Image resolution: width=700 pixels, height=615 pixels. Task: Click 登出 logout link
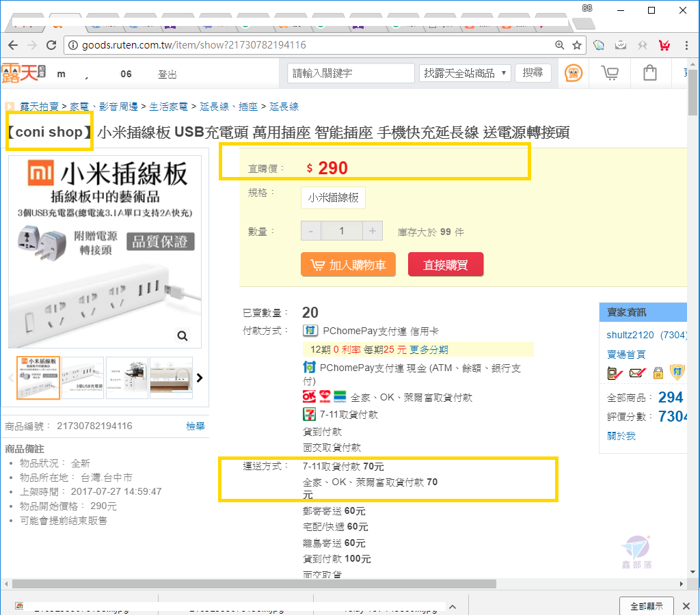pos(167,74)
